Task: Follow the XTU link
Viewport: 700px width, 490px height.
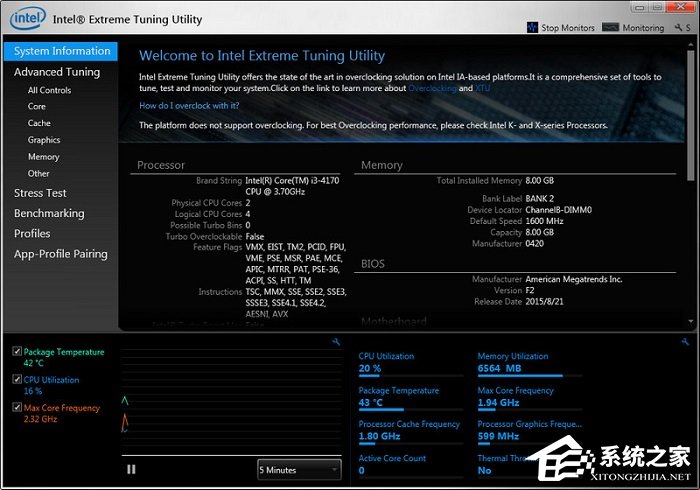Action: (x=482, y=88)
